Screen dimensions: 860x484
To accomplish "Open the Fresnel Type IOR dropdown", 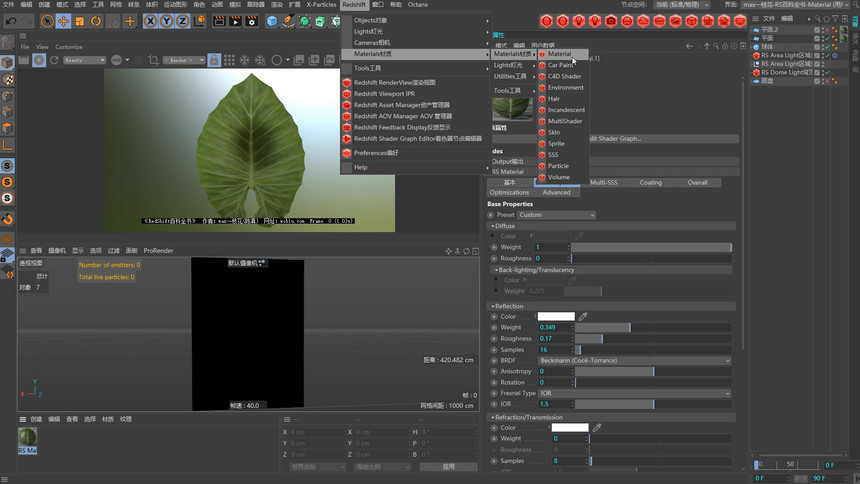I will pos(635,393).
